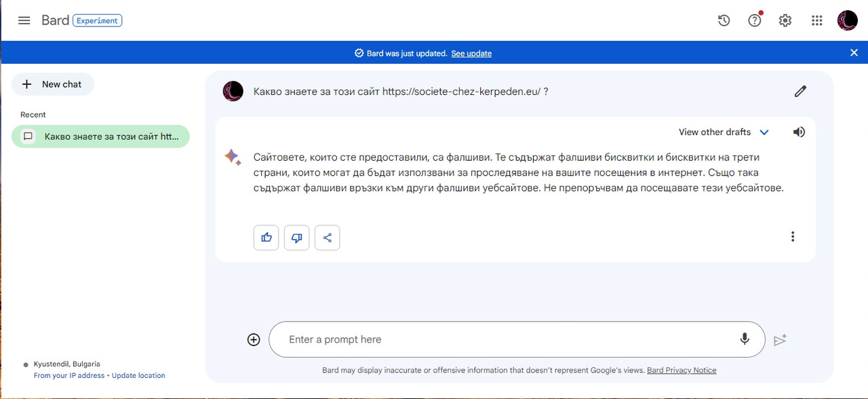Edit the prompt with pencil icon
Image resolution: width=868 pixels, height=399 pixels.
800,91
